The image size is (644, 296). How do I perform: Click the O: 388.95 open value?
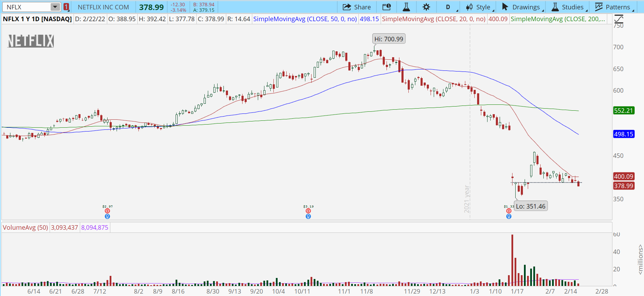coord(122,19)
